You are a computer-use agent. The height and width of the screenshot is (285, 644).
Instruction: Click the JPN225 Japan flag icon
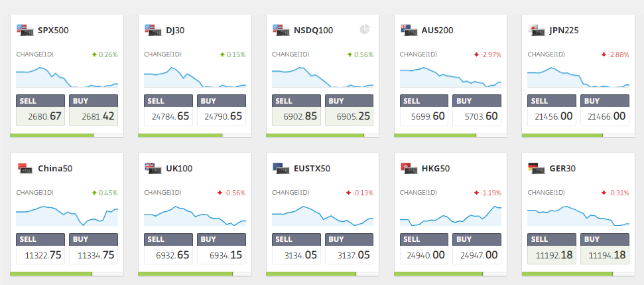(x=537, y=30)
